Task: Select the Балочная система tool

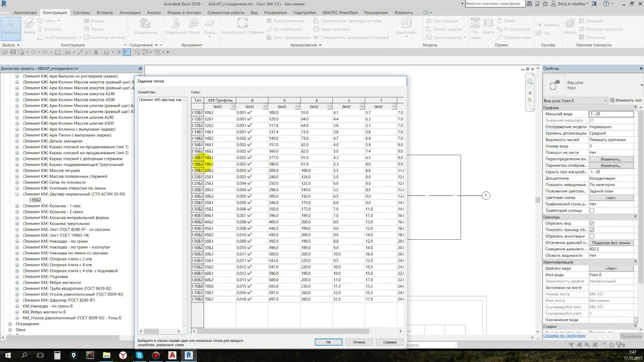Action: [104, 37]
